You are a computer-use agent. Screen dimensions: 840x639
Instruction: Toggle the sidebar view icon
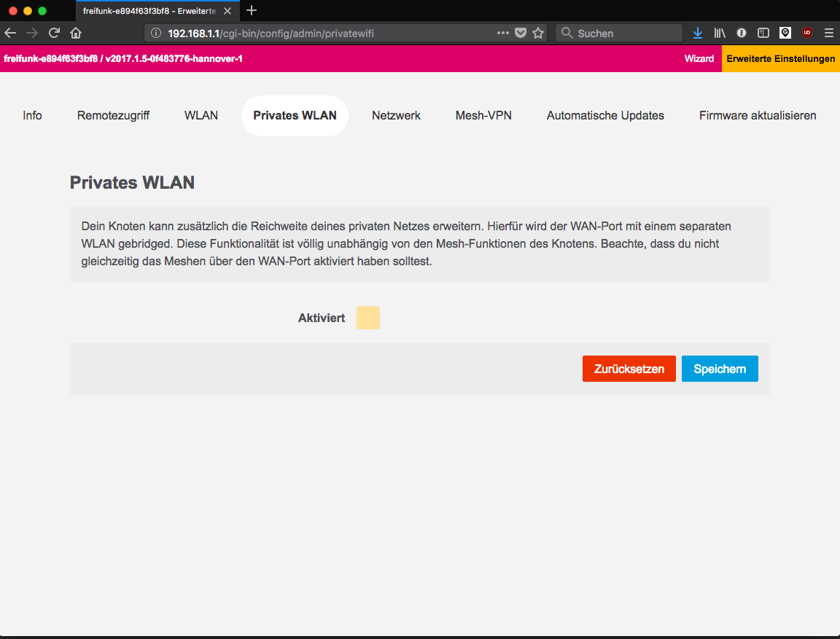tap(763, 33)
